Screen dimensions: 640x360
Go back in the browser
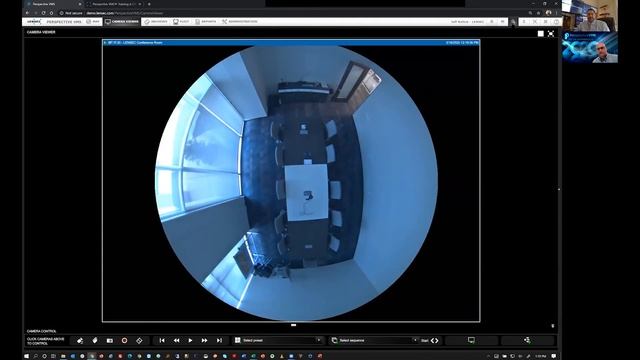pyautogui.click(x=27, y=13)
